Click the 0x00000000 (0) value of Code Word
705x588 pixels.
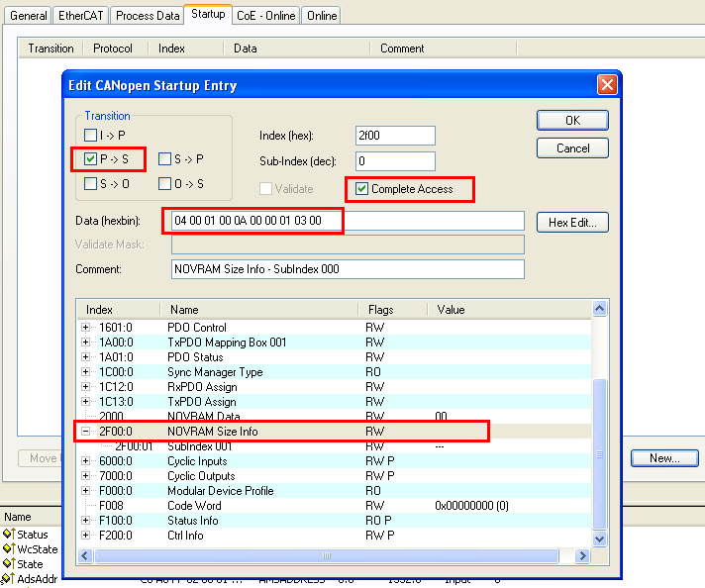point(471,506)
